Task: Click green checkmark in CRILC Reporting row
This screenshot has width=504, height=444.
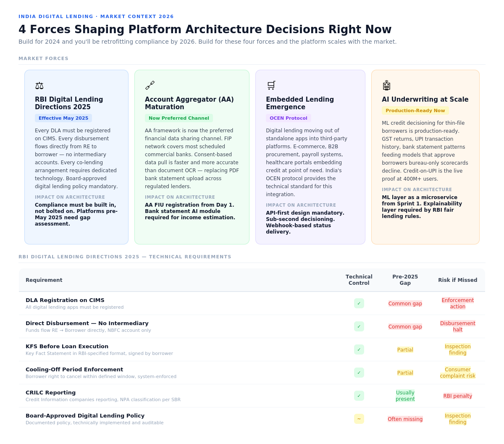Action: point(359,396)
